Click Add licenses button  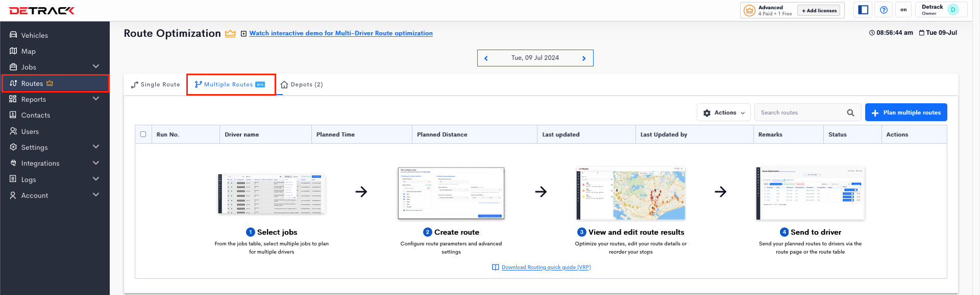point(819,10)
